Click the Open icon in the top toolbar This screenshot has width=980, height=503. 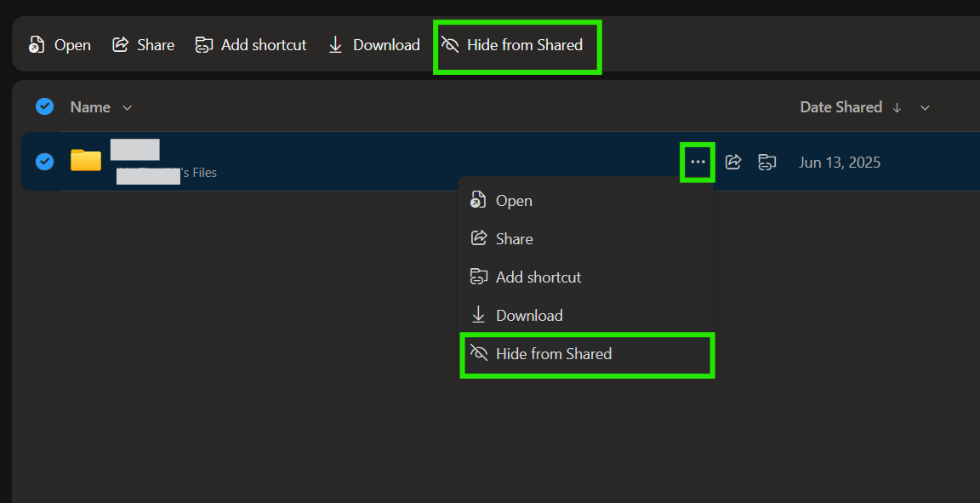click(37, 45)
